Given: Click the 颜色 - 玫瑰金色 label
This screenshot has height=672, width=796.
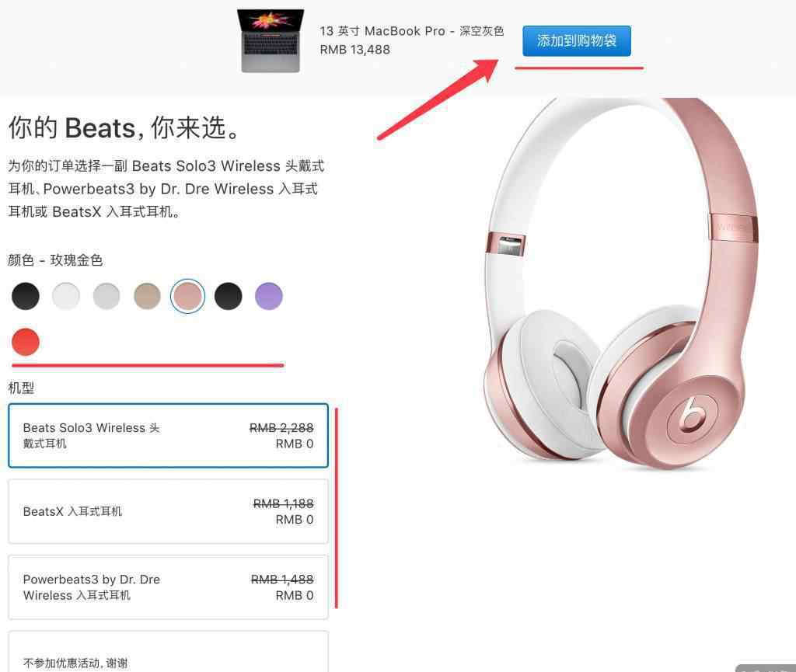Looking at the screenshot, I should coord(55,260).
